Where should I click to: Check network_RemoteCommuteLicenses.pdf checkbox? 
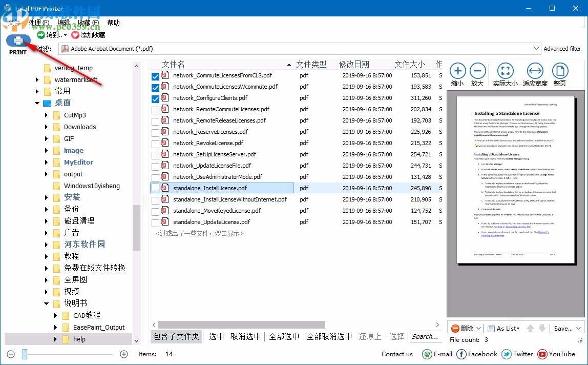pyautogui.click(x=155, y=110)
